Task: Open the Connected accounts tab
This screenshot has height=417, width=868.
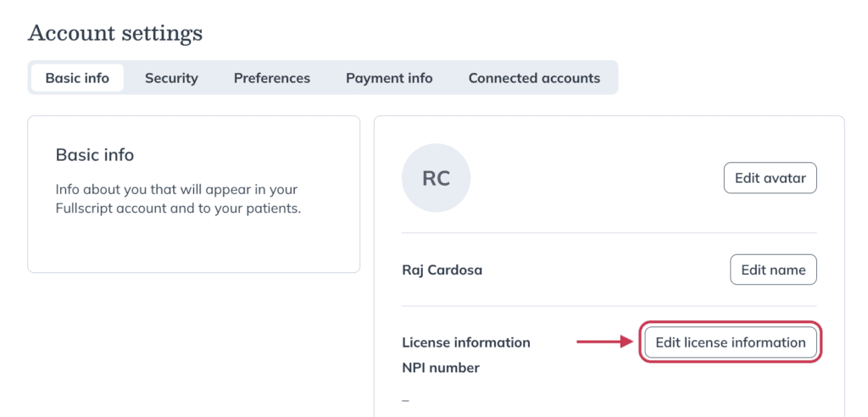Action: (534, 78)
